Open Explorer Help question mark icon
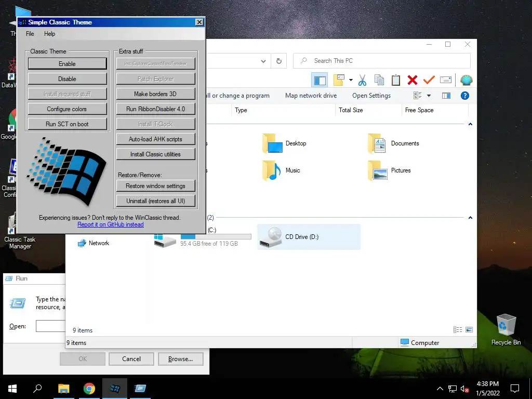532x399 pixels. click(x=465, y=96)
